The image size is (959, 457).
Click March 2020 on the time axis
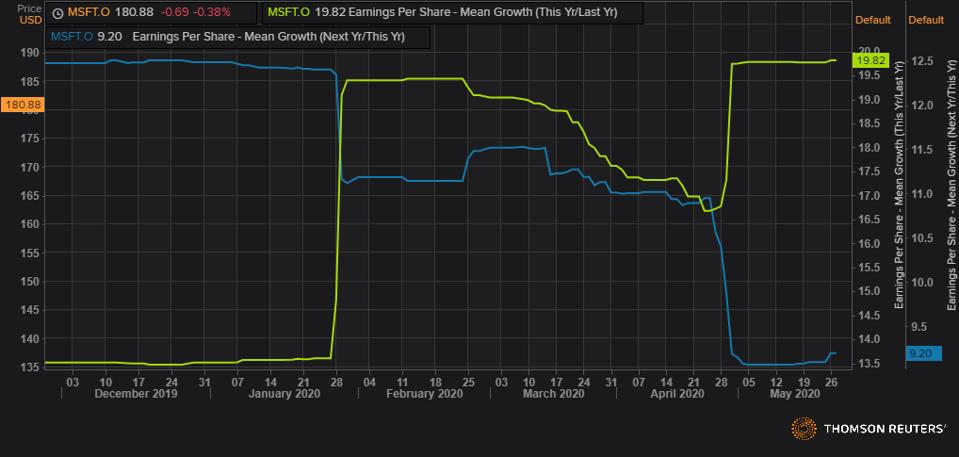pyautogui.click(x=551, y=394)
